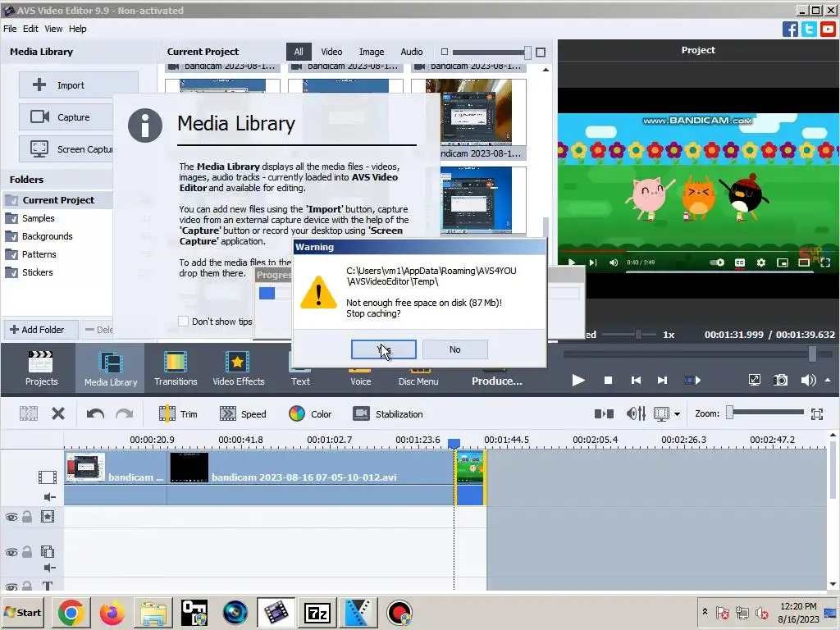Select the Patterns folder
840x630 pixels.
[x=39, y=254]
